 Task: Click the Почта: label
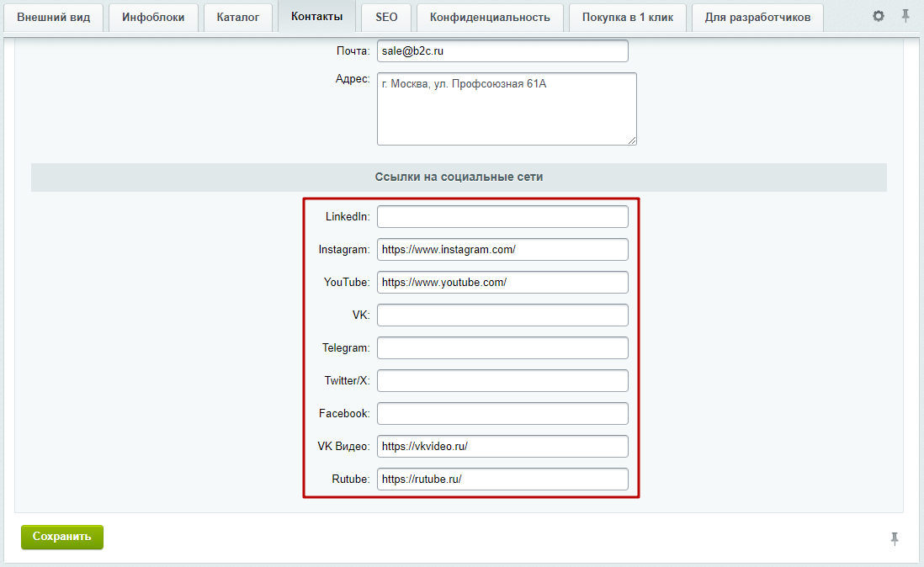[353, 51]
